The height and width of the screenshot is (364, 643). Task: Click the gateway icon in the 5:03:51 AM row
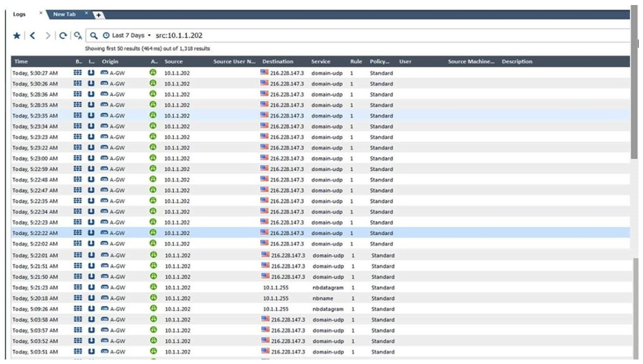[104, 351]
